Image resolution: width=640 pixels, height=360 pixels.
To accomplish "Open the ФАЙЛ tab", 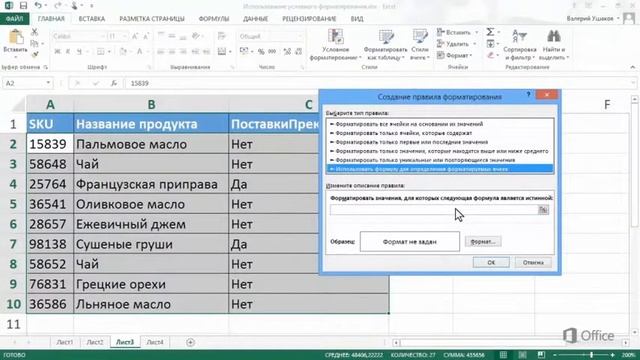I will pyautogui.click(x=14, y=19).
